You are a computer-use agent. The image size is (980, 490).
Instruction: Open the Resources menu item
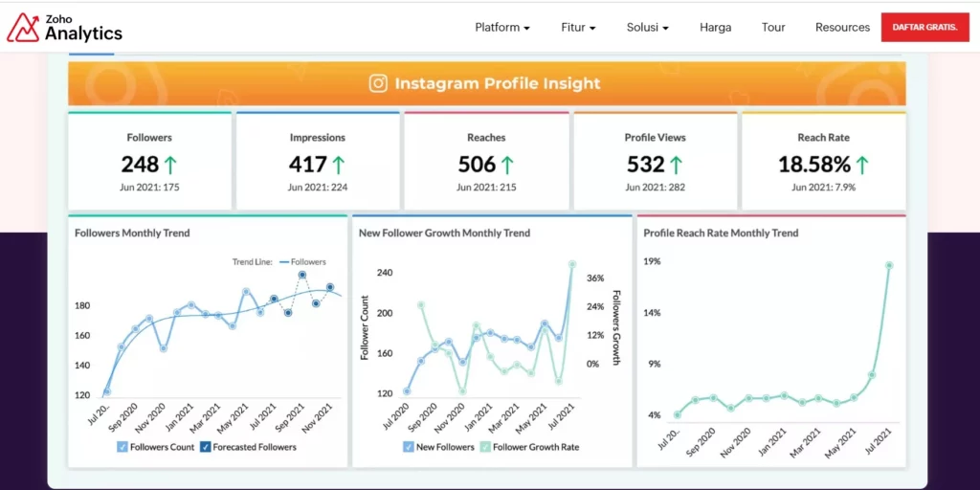(842, 28)
